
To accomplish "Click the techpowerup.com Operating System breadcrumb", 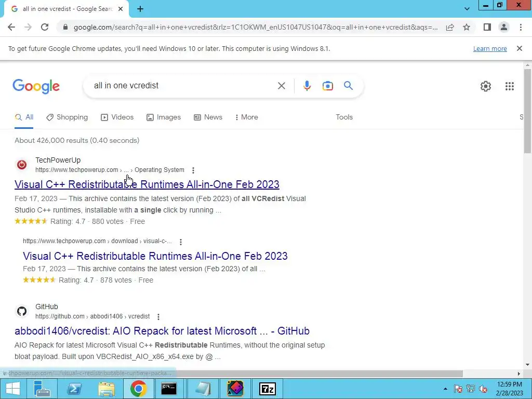I will [110, 170].
